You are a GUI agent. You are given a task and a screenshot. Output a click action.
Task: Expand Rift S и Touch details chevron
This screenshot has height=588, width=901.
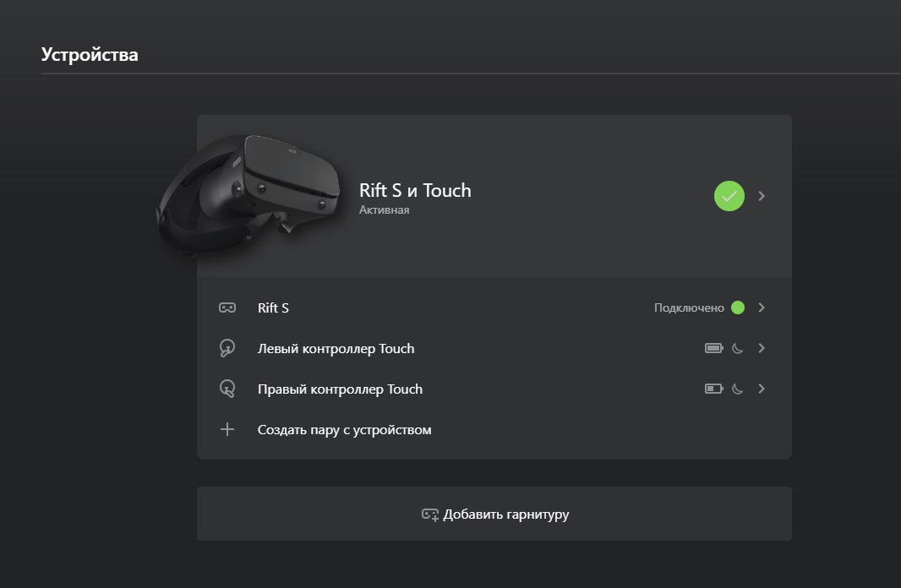[762, 196]
